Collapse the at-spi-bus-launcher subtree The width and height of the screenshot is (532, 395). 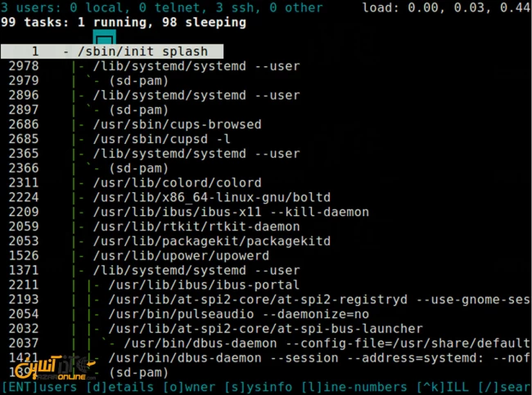pos(97,329)
